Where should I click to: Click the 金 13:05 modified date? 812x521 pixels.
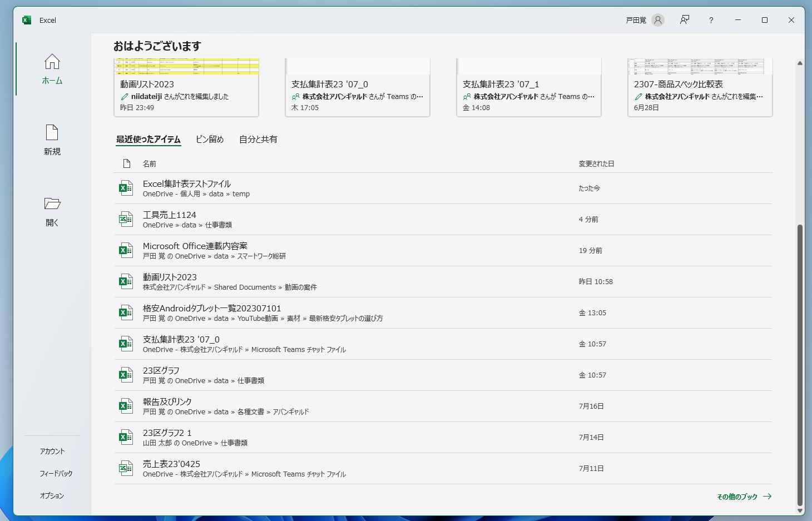[x=592, y=313]
